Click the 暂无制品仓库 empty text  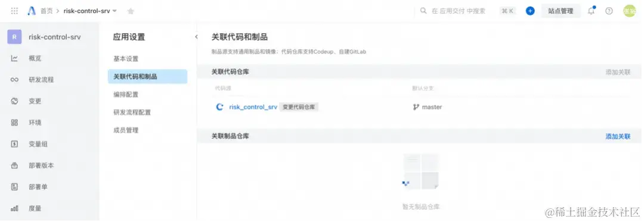421,207
